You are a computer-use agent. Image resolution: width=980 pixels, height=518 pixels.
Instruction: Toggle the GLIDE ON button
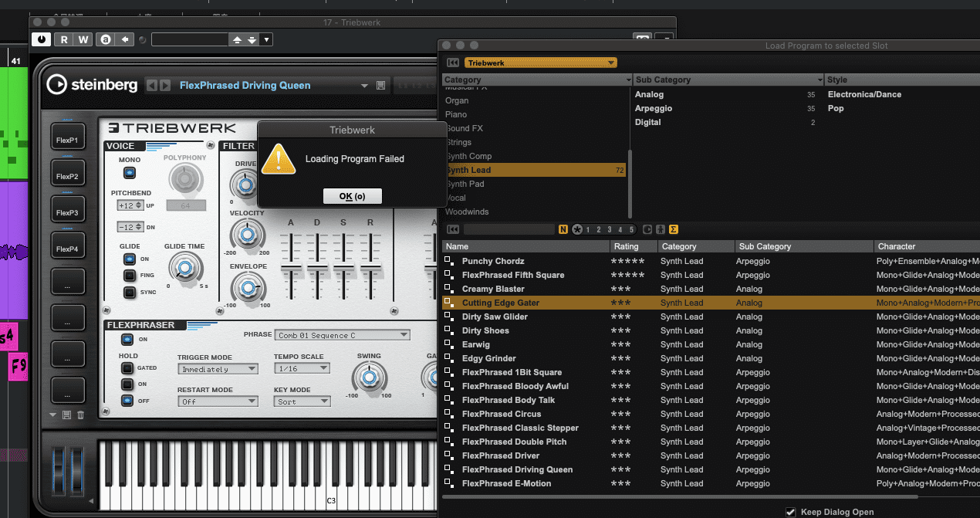(x=130, y=259)
